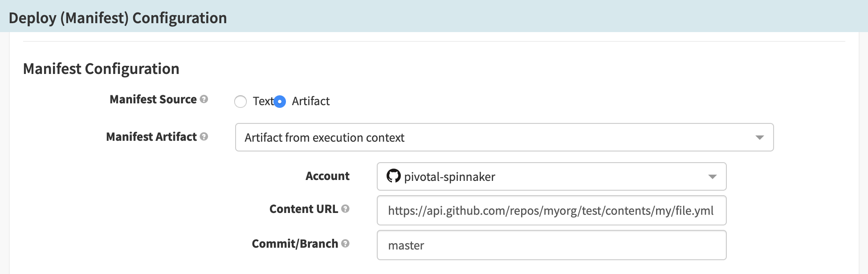
Task: Click the help icon beside Content URL
Action: (x=345, y=209)
